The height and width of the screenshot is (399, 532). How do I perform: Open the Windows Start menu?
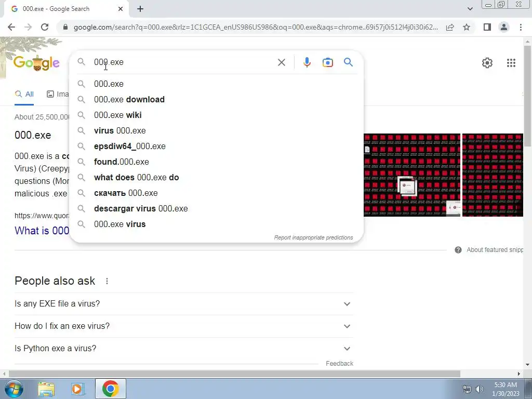(14, 389)
